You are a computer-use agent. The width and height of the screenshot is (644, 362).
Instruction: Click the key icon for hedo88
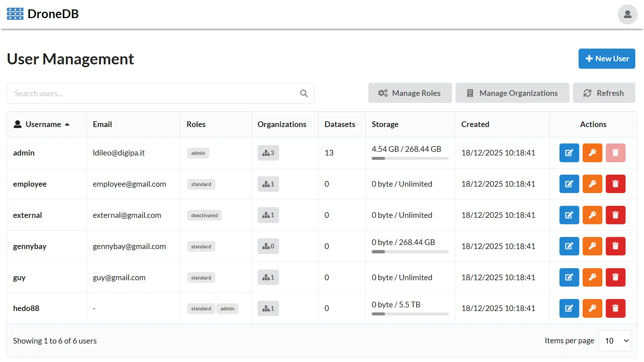[592, 308]
